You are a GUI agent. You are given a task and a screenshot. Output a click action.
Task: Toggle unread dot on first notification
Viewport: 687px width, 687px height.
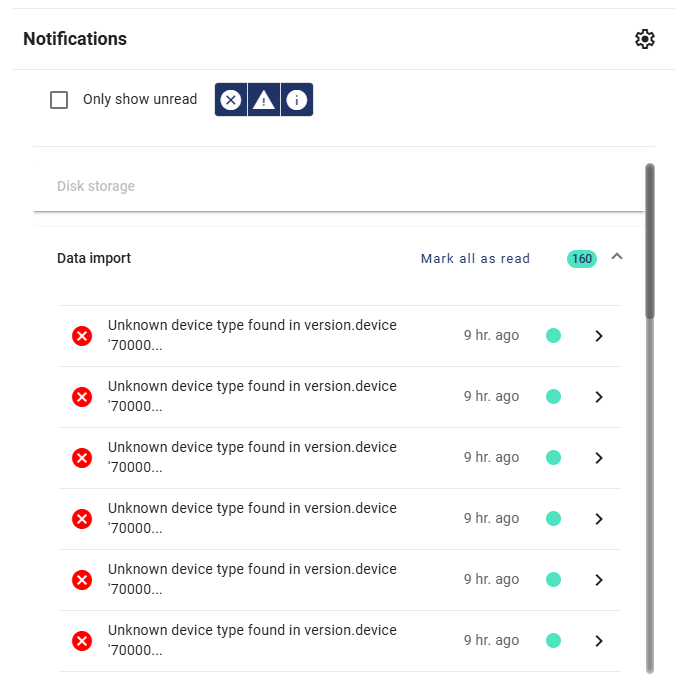coord(553,336)
